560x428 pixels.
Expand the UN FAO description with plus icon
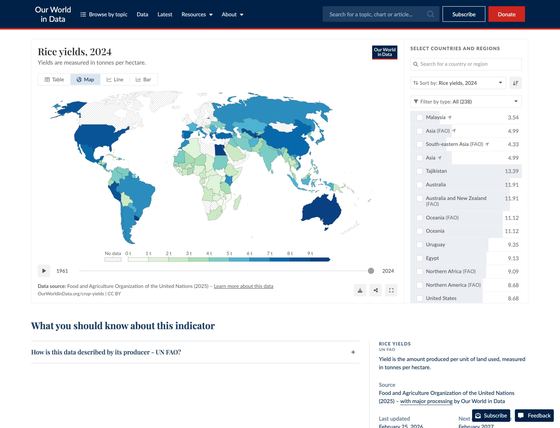[x=353, y=352]
